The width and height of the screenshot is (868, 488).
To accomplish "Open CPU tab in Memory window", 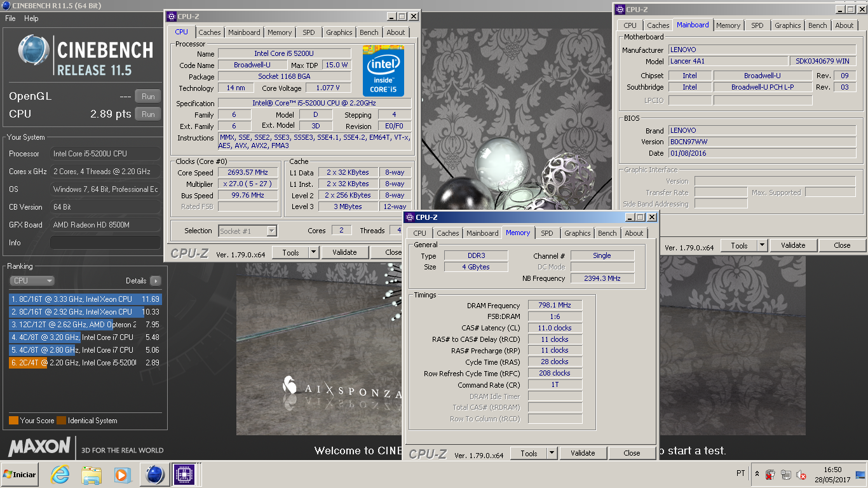I will click(x=419, y=233).
